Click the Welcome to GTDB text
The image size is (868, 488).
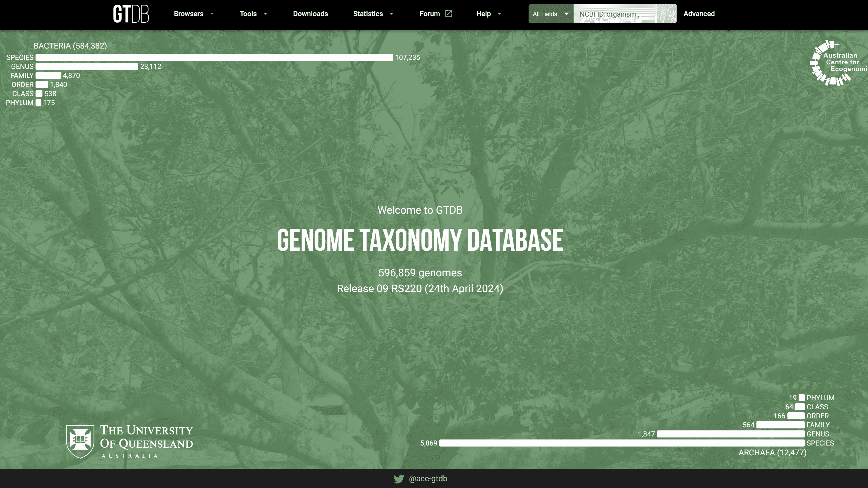tap(420, 210)
